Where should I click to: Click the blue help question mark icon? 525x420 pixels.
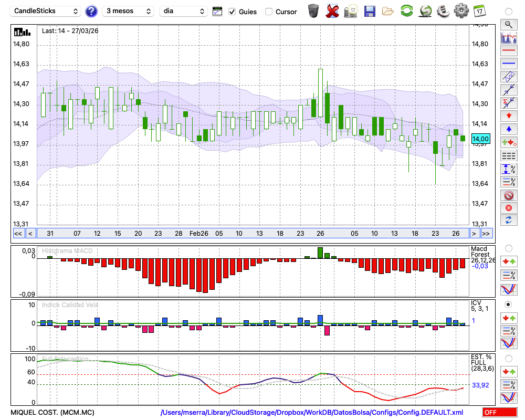click(91, 11)
